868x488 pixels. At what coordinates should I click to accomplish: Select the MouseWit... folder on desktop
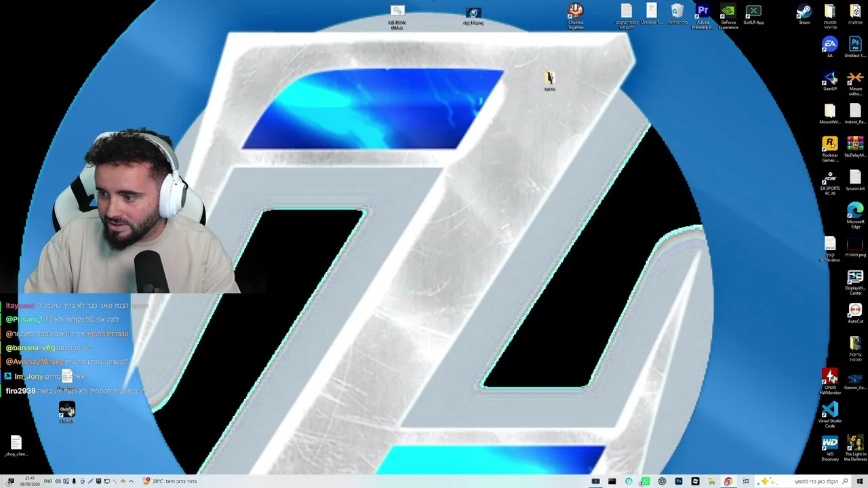pyautogui.click(x=830, y=114)
